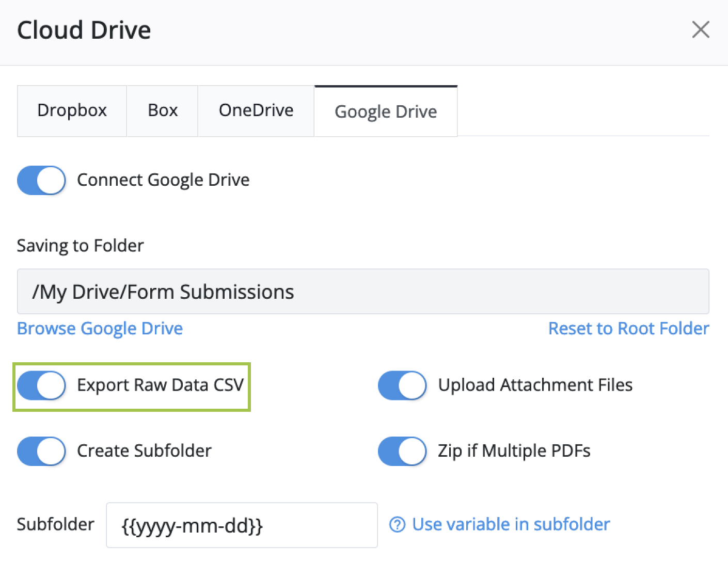
Task: Click the Create Subfolder label text
Action: [144, 451]
